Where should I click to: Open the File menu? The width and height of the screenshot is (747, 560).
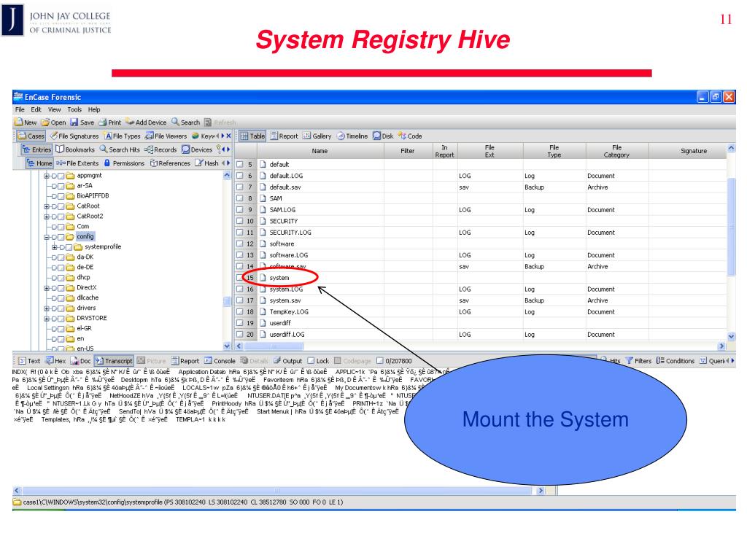(20, 109)
